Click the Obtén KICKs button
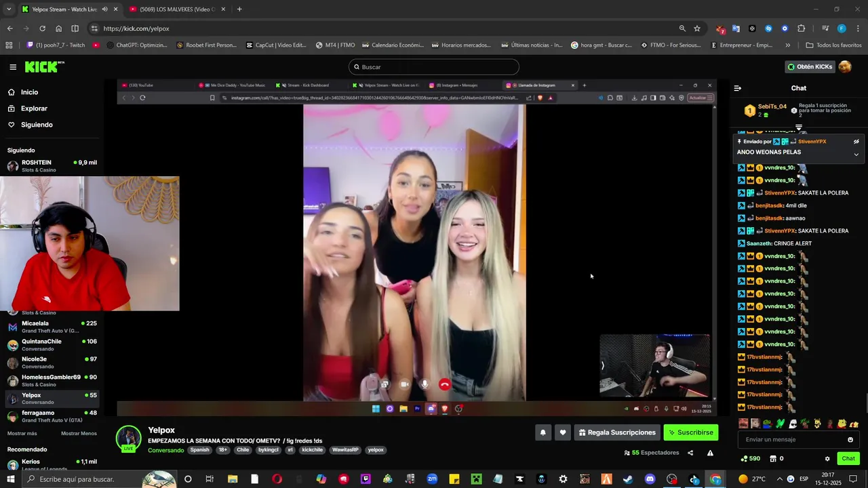 coord(810,66)
